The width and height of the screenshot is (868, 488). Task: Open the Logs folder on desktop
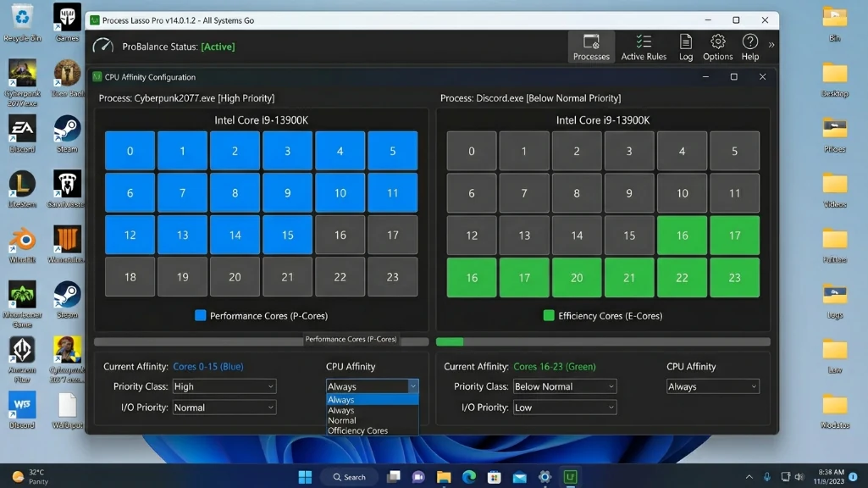pos(834,300)
